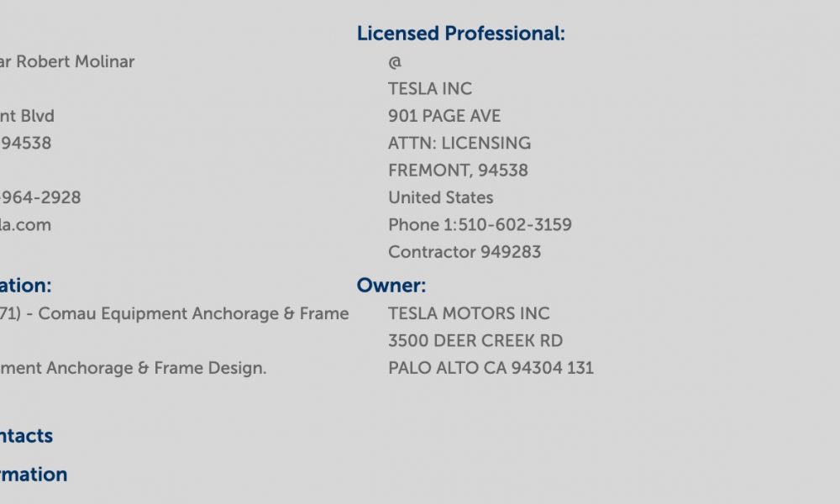Screen dimensions: 840x504
Task: Click the email address ending la.com
Action: (x=26, y=225)
